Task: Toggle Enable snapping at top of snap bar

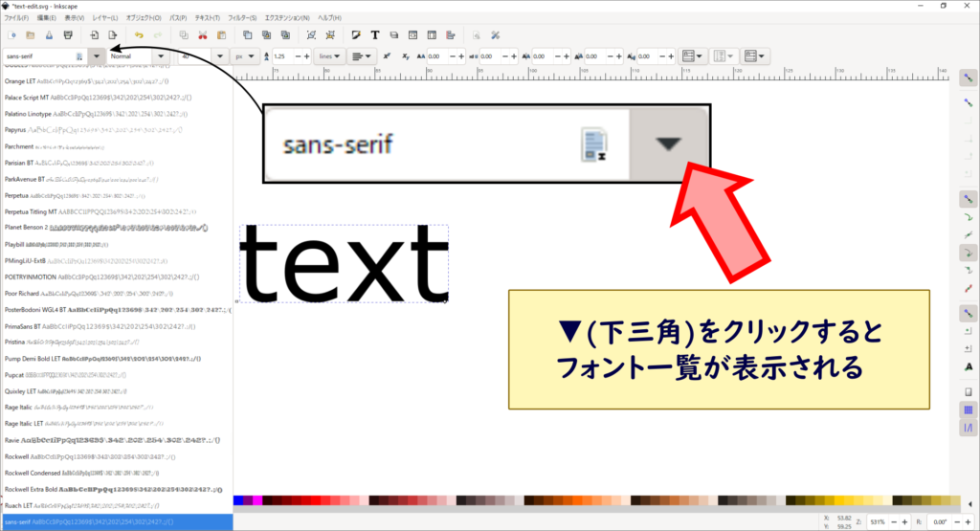Action: [x=969, y=78]
